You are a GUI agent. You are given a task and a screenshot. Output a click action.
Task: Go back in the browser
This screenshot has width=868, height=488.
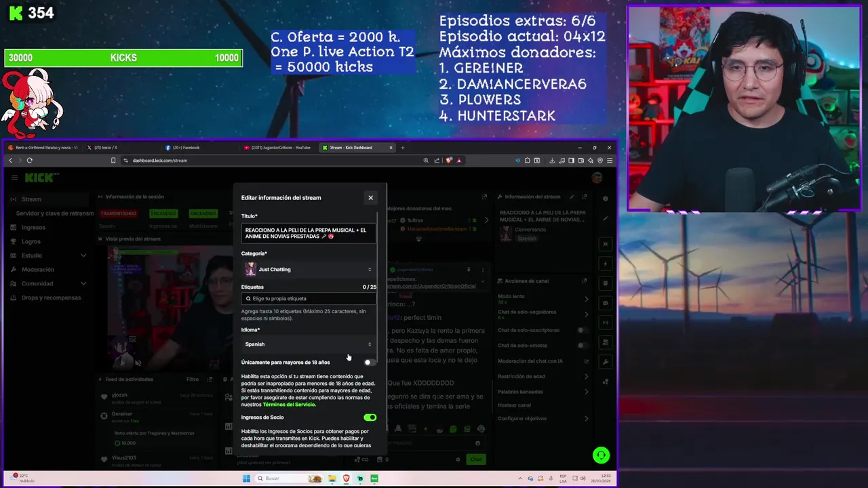point(10,161)
